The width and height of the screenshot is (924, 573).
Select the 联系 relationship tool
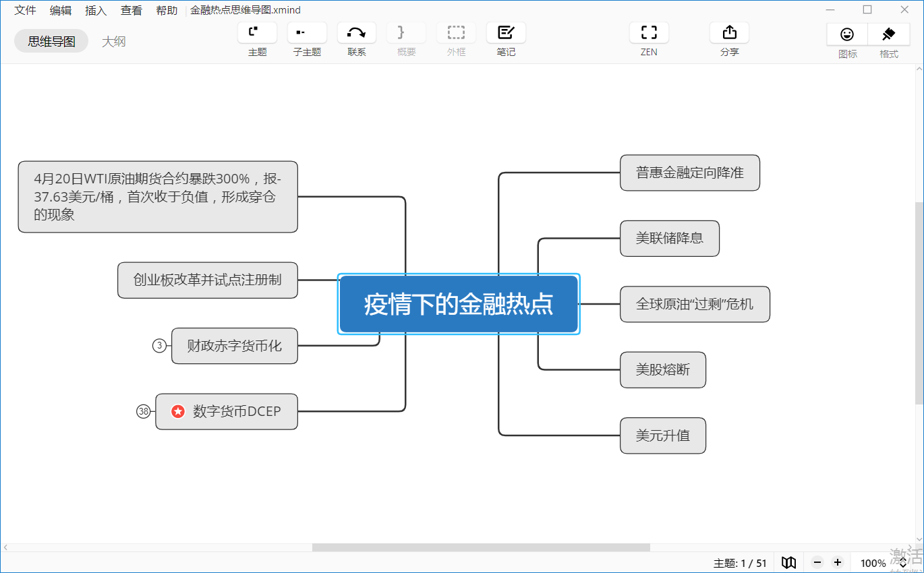coord(357,32)
